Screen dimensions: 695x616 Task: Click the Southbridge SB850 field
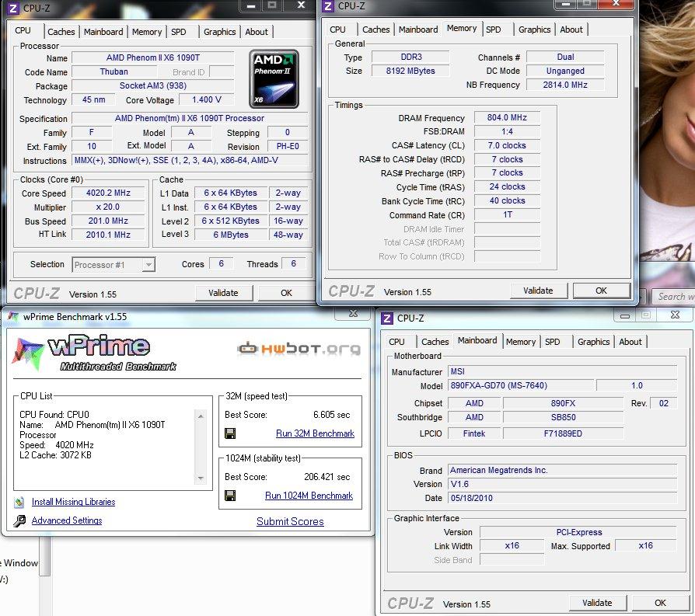click(563, 417)
